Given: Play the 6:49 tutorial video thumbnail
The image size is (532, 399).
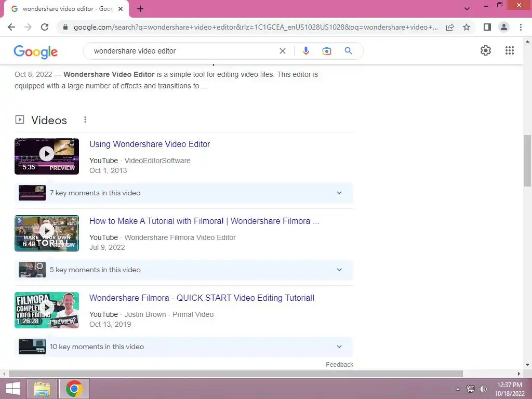Looking at the screenshot, I should (47, 233).
